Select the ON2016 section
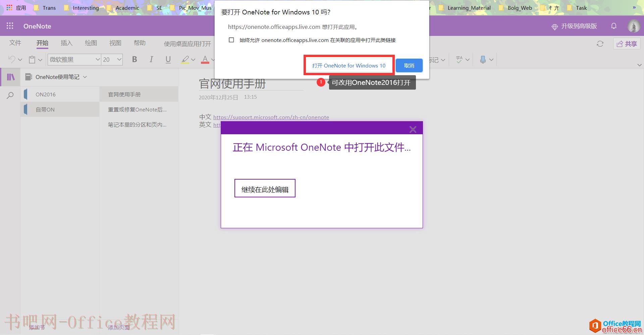 click(60, 94)
